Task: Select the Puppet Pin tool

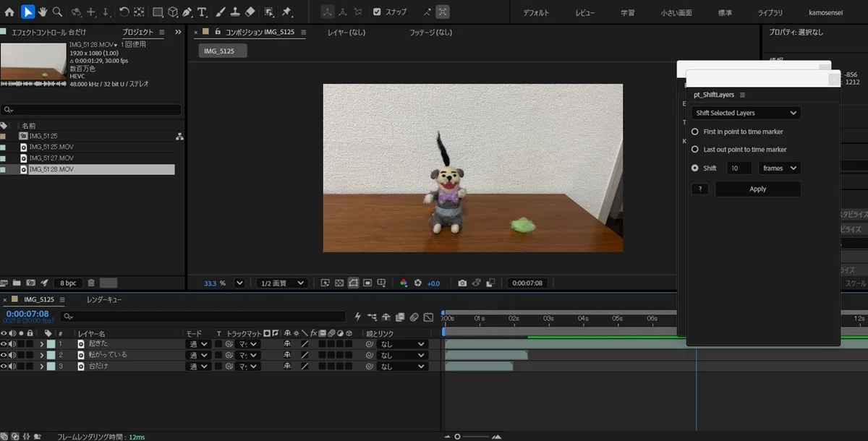Action: 286,12
